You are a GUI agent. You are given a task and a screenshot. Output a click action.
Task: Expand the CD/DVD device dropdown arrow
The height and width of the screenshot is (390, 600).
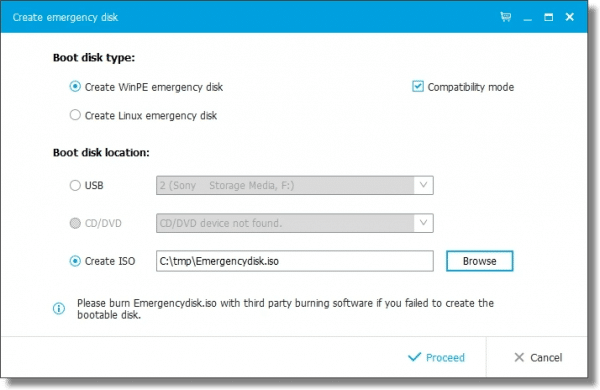pyautogui.click(x=423, y=223)
